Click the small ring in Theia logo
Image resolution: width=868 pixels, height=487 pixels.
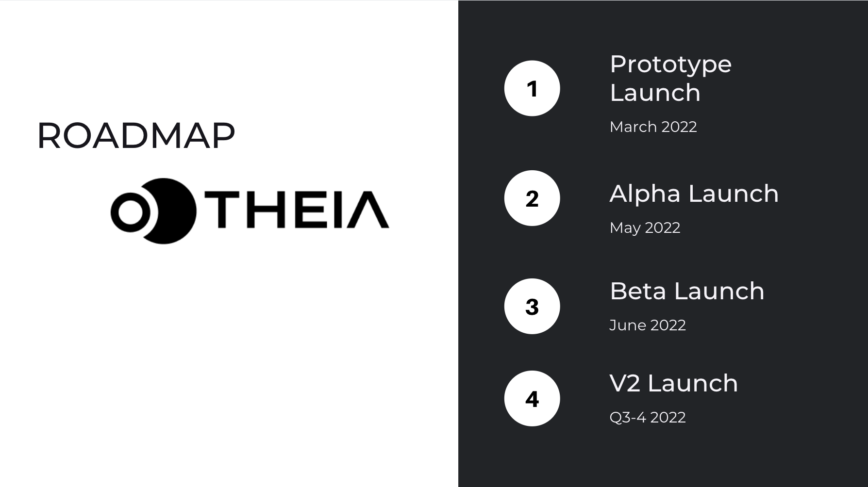click(130, 212)
